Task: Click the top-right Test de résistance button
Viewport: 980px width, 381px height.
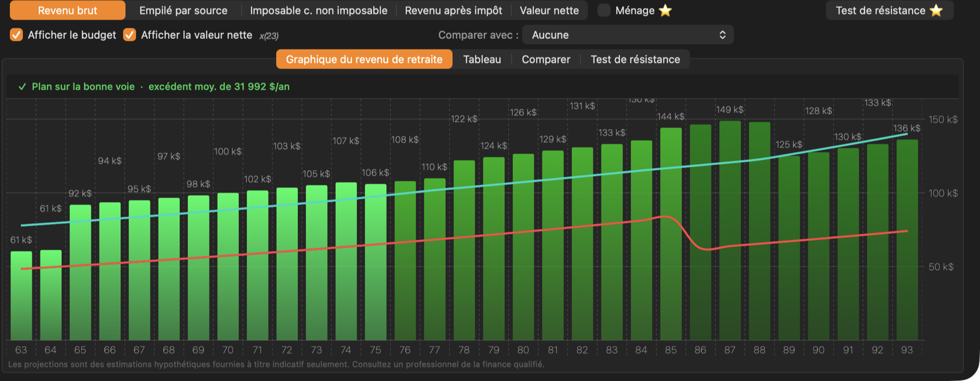Action: [889, 11]
